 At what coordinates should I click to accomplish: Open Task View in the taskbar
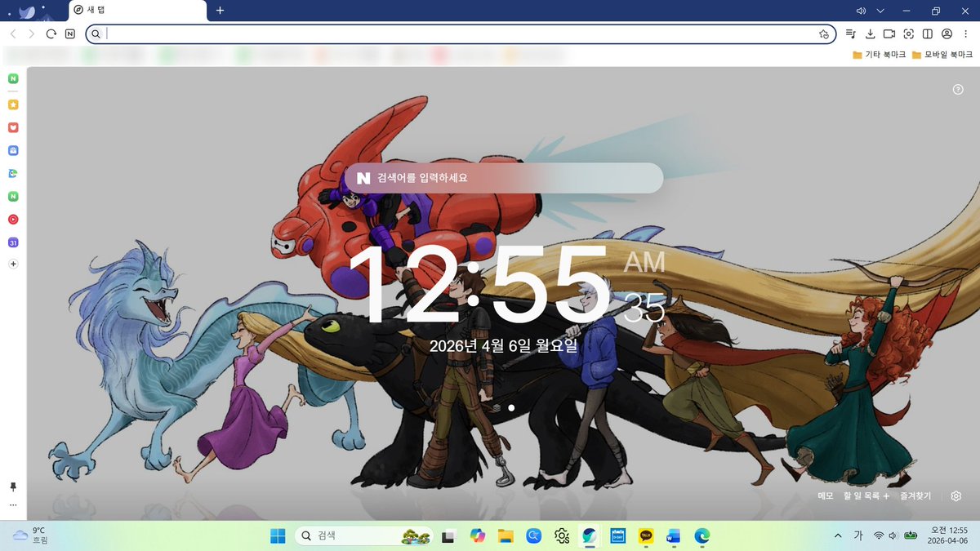click(448, 535)
